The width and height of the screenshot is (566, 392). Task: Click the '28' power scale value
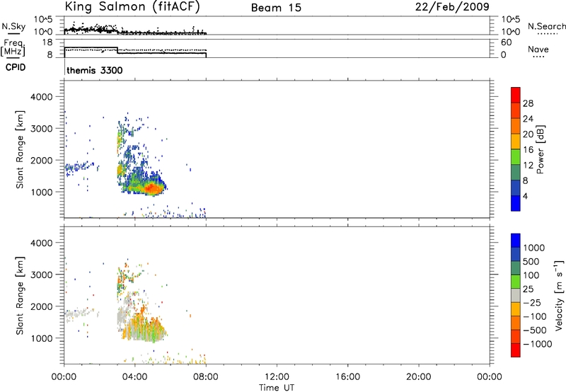click(x=528, y=103)
